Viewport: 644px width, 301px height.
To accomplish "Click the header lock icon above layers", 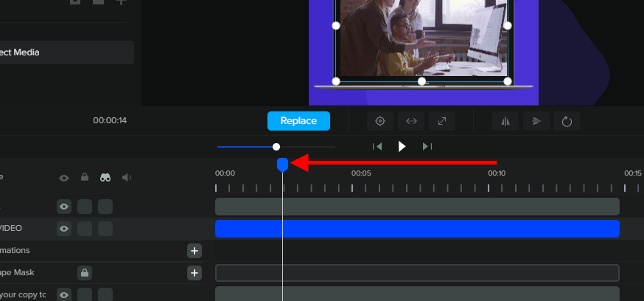I will 85,177.
